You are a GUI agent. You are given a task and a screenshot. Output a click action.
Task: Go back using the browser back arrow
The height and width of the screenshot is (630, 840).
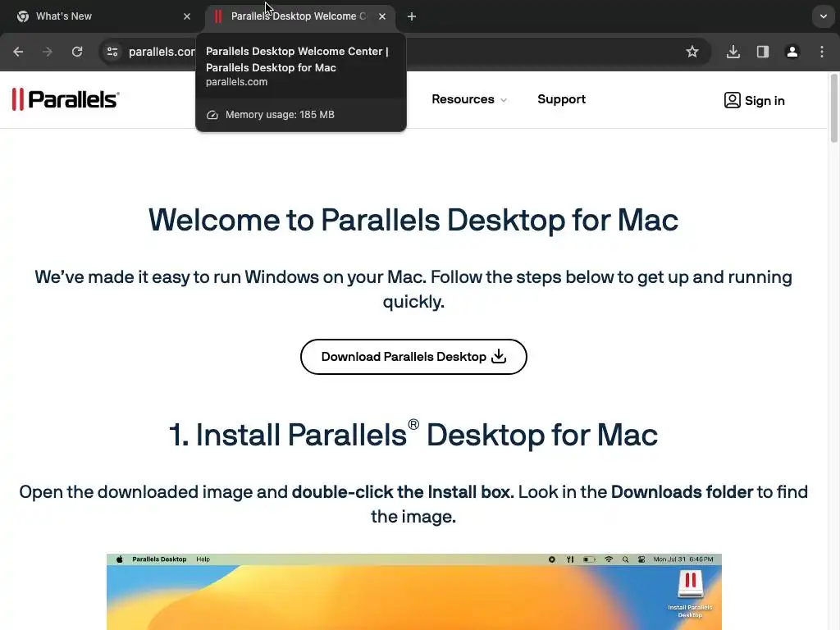pyautogui.click(x=18, y=52)
